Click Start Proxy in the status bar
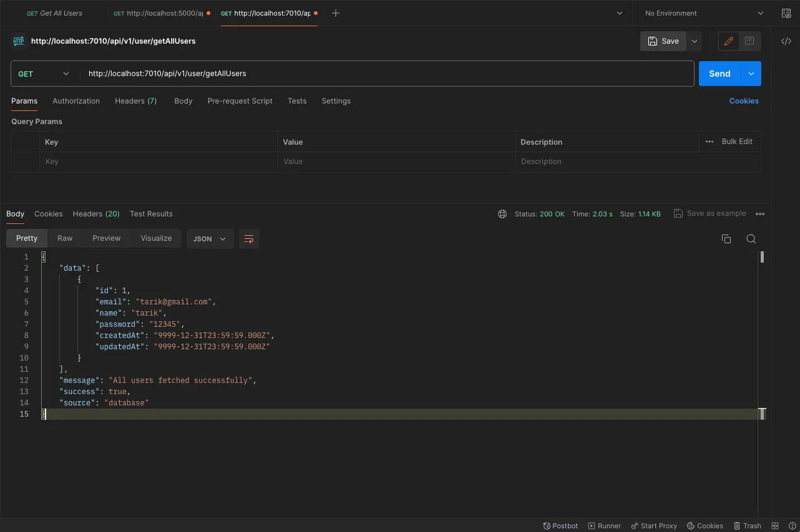Viewport: 800px width, 532px height. (x=653, y=526)
